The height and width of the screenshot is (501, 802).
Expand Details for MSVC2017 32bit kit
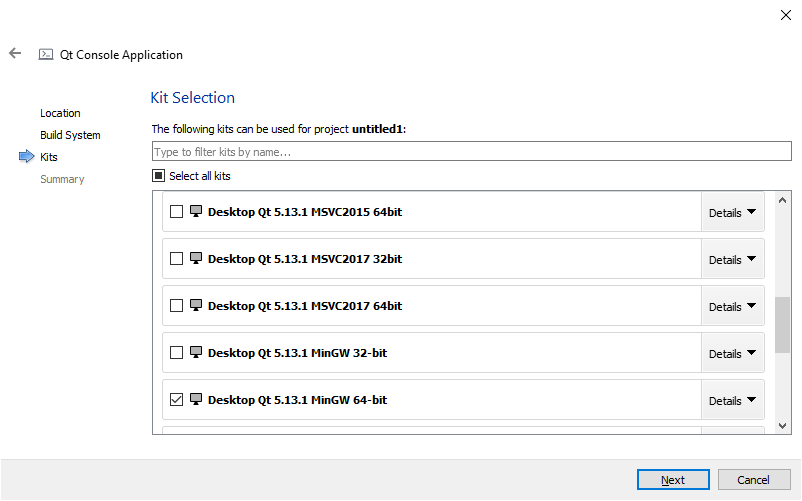point(732,259)
